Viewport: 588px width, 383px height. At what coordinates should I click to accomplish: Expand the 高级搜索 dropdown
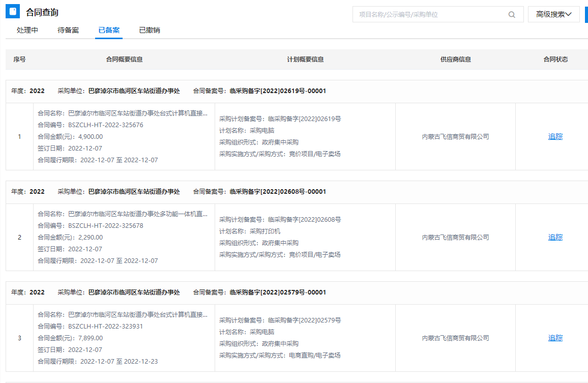[553, 14]
